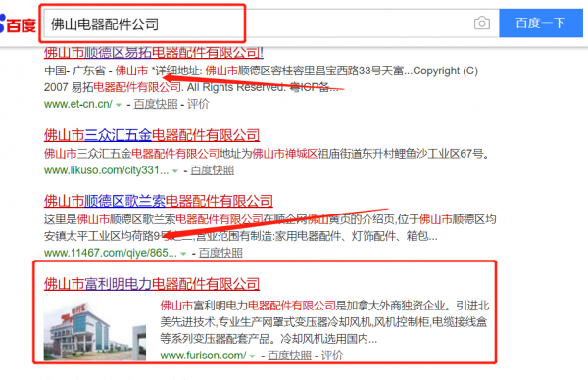This screenshot has height=380, width=588.
Task: Open 百度快照 for the 11467.com result
Action: (220, 253)
